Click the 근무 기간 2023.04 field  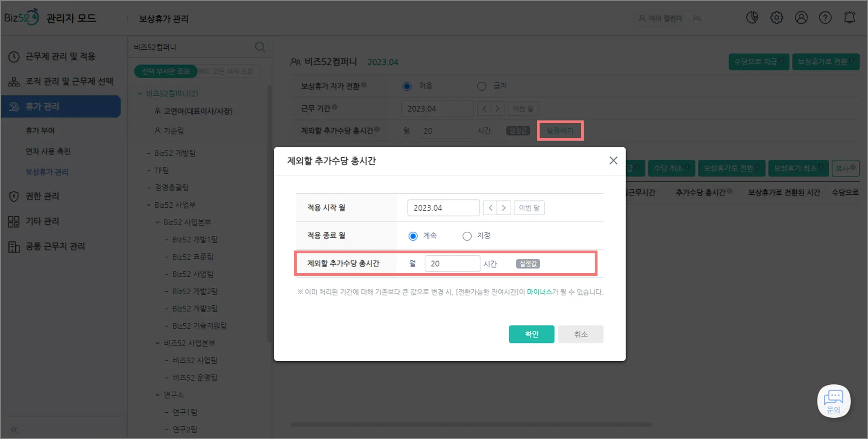(437, 109)
